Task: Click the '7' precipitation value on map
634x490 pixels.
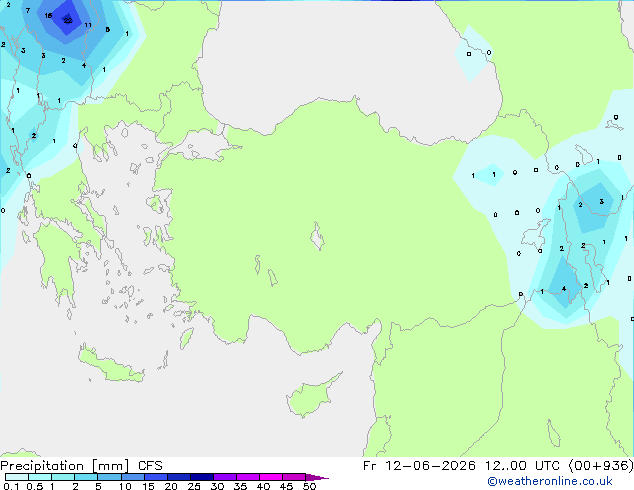Action: pos(27,11)
